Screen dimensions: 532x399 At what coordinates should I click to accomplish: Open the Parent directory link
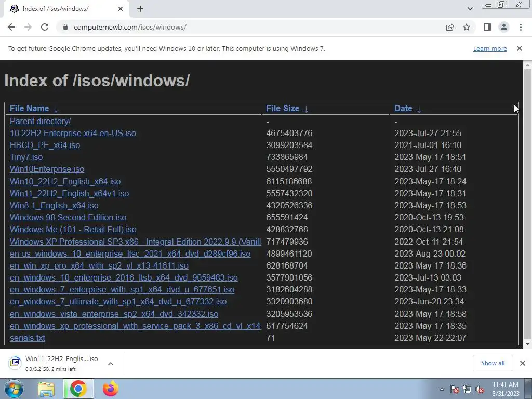click(x=41, y=121)
